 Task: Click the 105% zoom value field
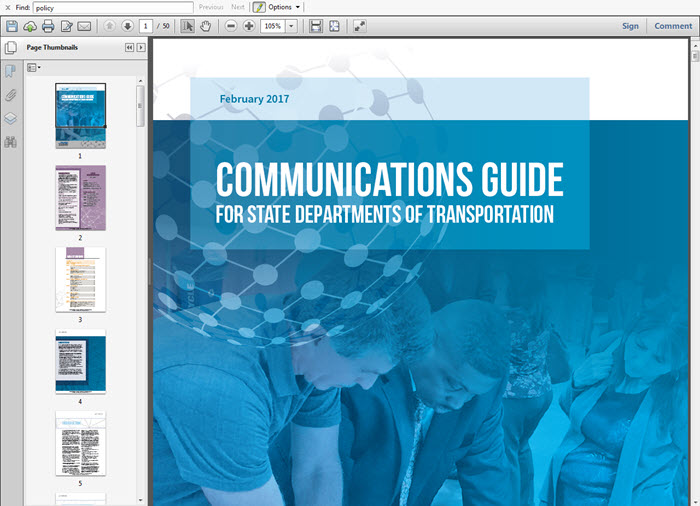coord(273,26)
